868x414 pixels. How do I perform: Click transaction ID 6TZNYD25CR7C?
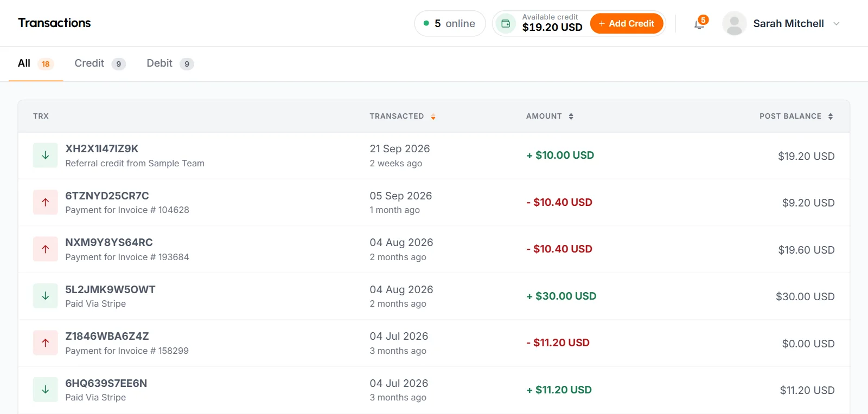coord(107,196)
